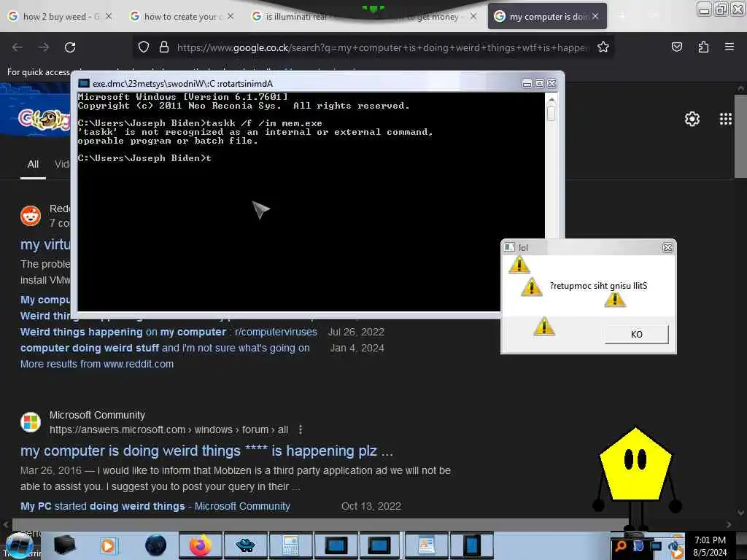The width and height of the screenshot is (747, 560).
Task: Select the All search filter tab
Action: click(33, 164)
